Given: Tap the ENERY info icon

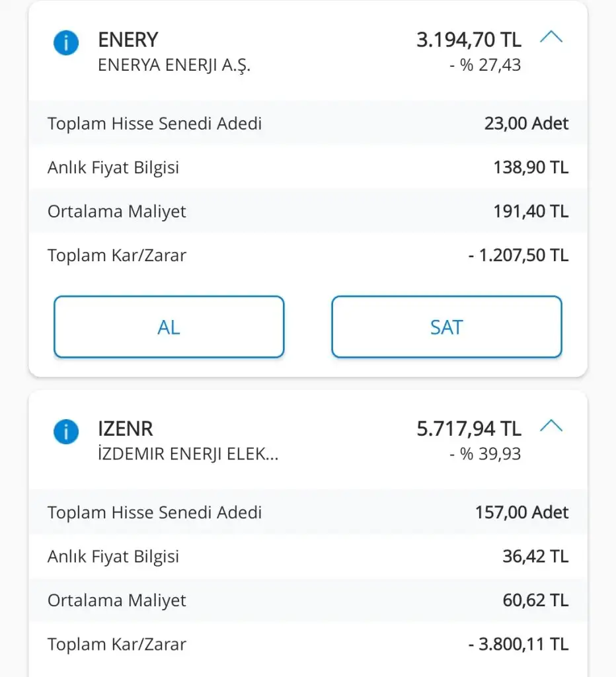Looking at the screenshot, I should pyautogui.click(x=65, y=44).
